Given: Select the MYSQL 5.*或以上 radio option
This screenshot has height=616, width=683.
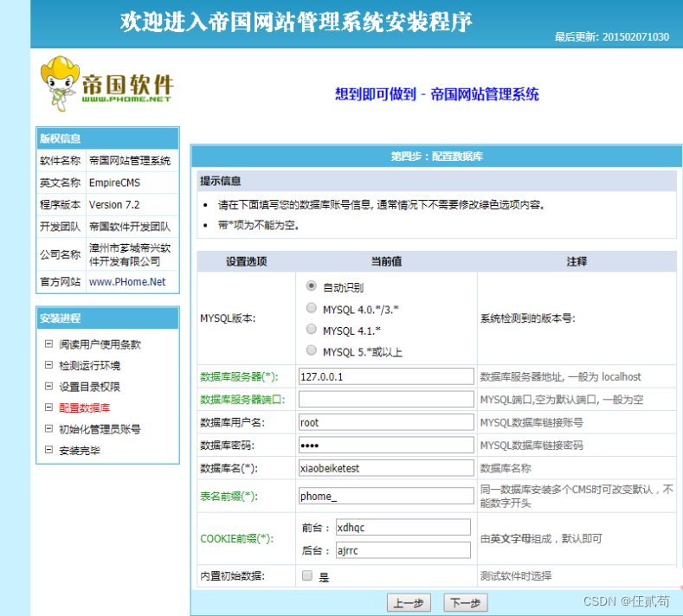Looking at the screenshot, I should point(311,350).
